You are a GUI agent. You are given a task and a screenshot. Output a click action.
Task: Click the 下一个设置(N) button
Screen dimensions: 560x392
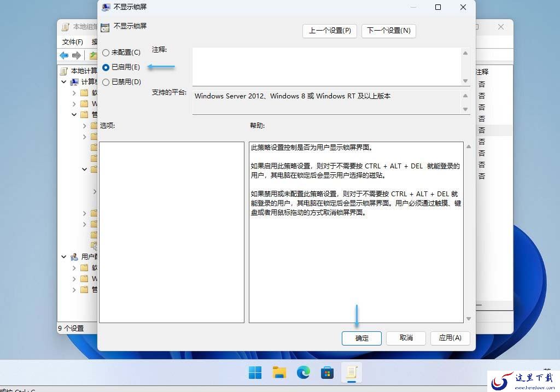(x=389, y=31)
